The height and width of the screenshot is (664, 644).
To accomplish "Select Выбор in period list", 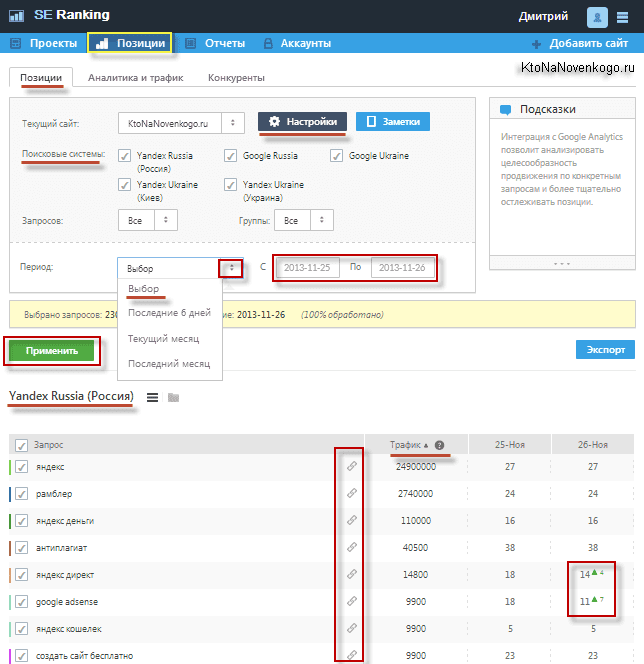I will click(144, 289).
